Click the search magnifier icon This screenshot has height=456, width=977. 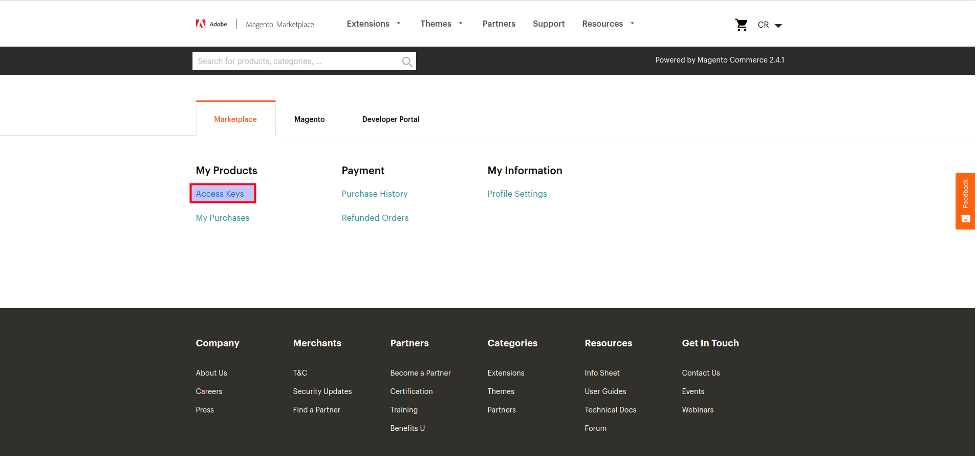(406, 61)
